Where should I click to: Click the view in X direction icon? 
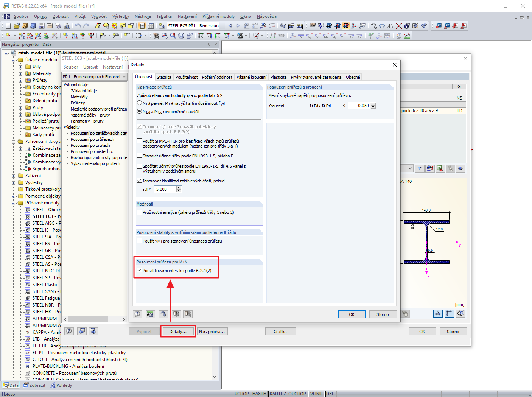(x=201, y=36)
